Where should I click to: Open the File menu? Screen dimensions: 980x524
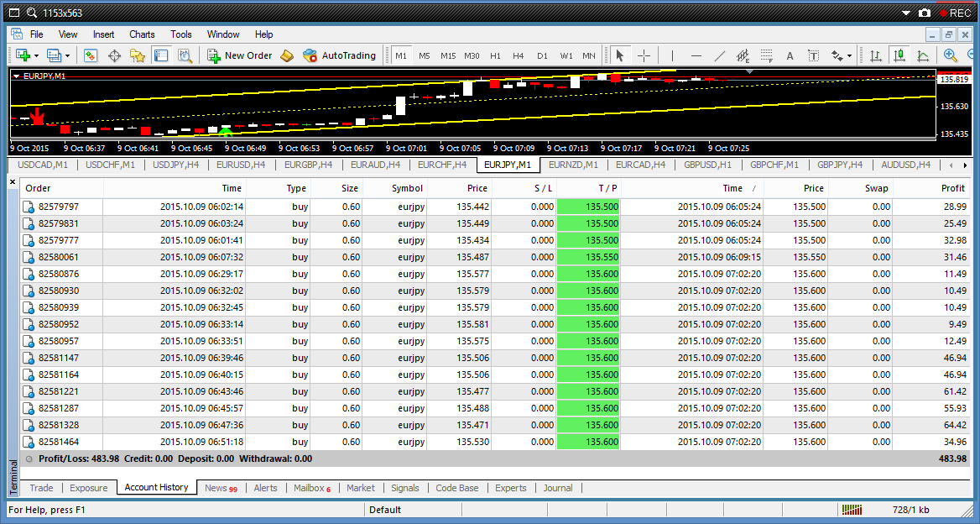click(37, 34)
